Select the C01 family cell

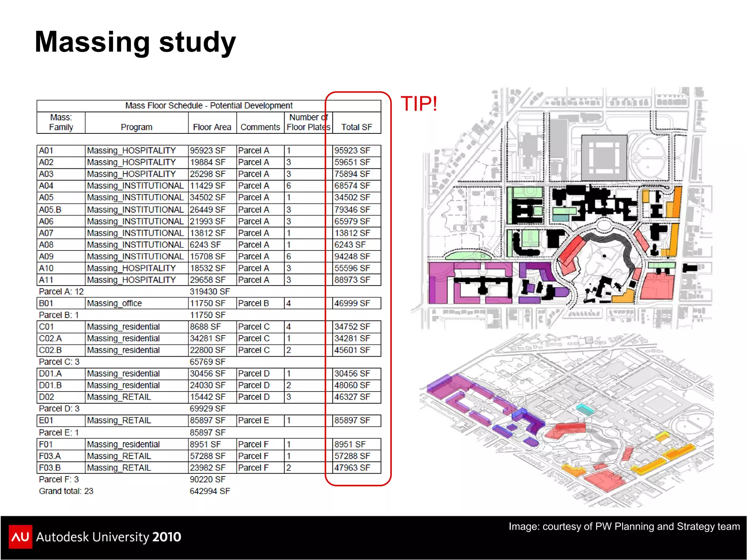click(61, 327)
